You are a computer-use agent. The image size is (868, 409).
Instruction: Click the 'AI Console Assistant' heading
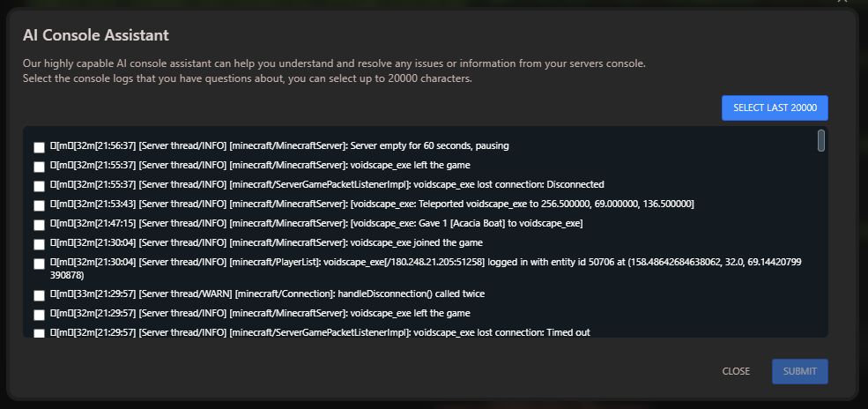96,35
